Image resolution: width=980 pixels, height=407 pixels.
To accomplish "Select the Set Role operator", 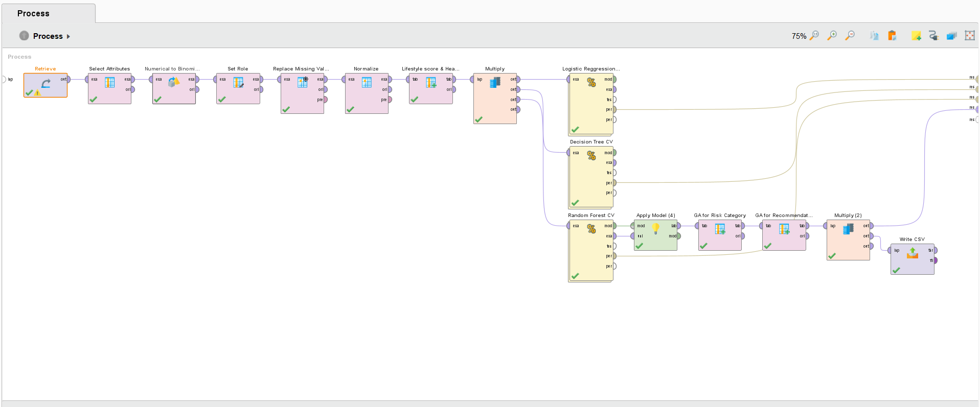I will [238, 88].
